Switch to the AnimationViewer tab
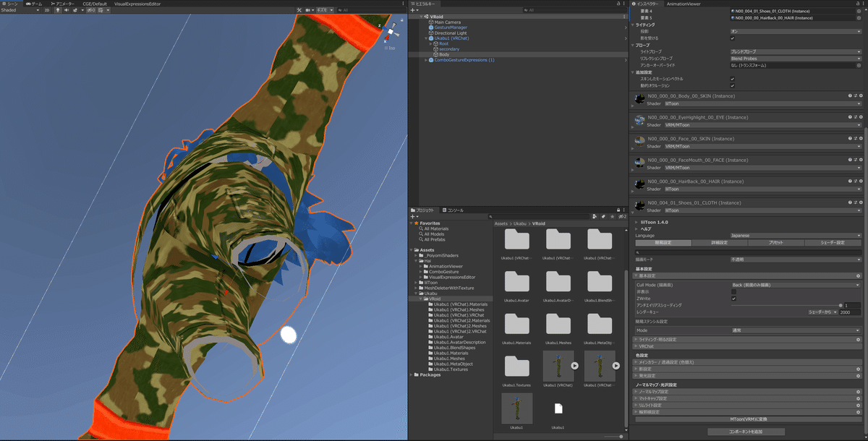868x441 pixels. 683,4
